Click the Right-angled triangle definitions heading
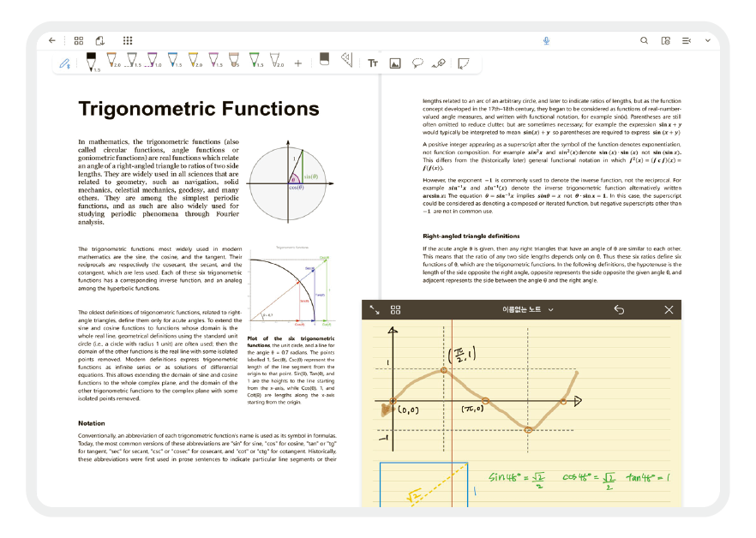The image size is (756, 538). pyautogui.click(x=471, y=236)
